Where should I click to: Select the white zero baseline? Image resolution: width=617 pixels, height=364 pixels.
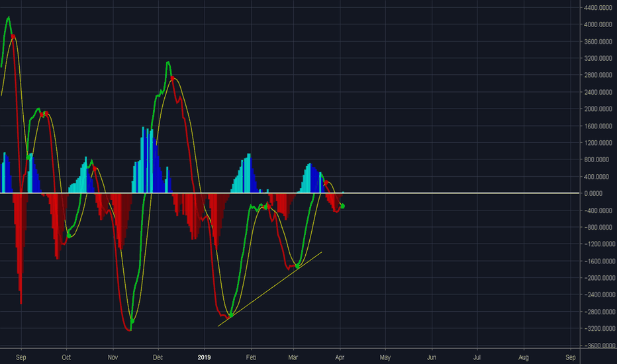289,193
